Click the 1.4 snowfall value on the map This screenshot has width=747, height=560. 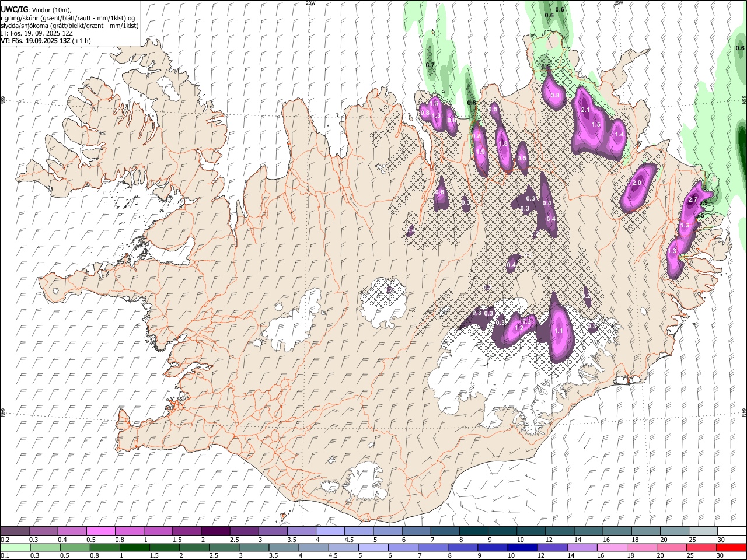coord(620,135)
